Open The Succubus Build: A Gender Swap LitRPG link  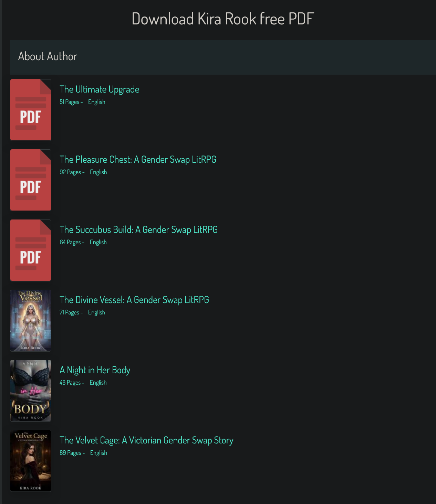click(x=138, y=230)
